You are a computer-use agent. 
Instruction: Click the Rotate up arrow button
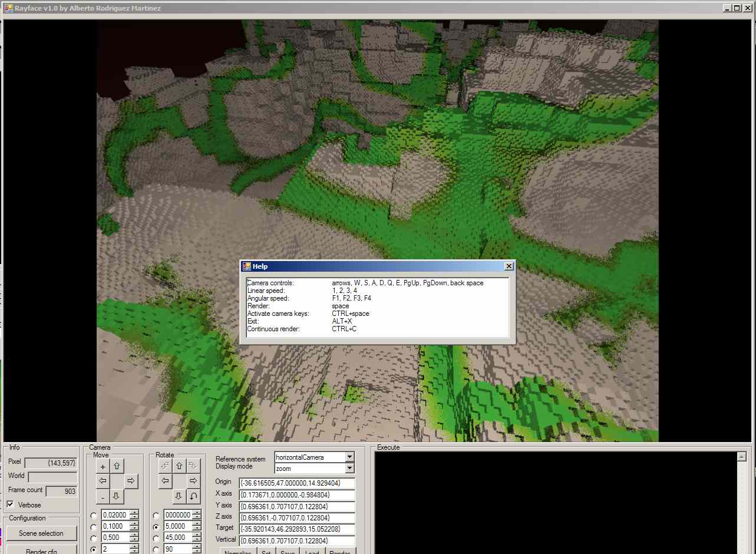[179, 466]
